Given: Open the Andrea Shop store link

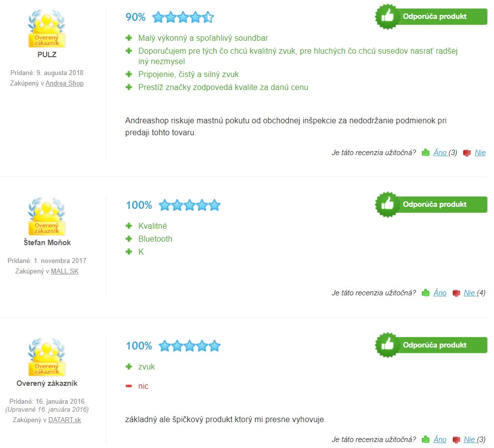Looking at the screenshot, I should coord(65,83).
